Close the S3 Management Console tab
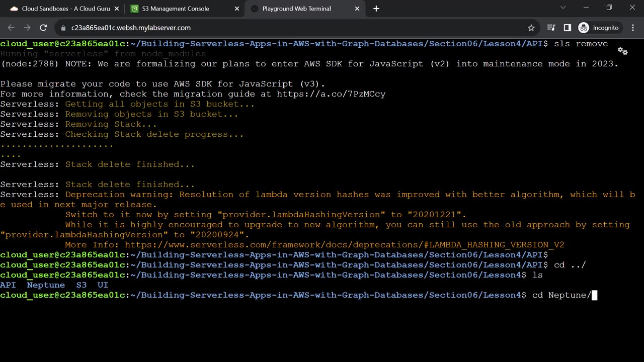 pyautogui.click(x=236, y=9)
